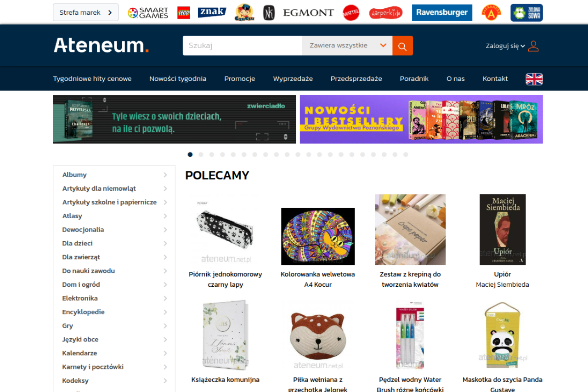The width and height of the screenshot is (588, 392).
Task: Visit the Mattel brand logo
Action: 351,12
